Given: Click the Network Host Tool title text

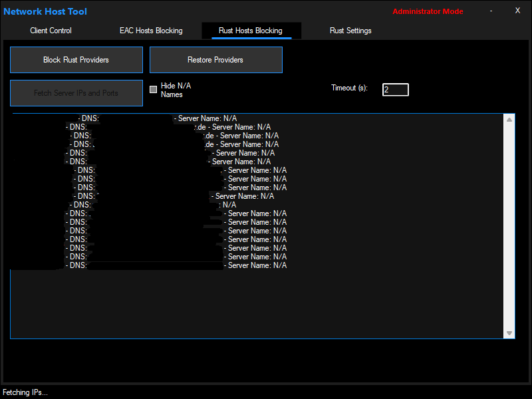Looking at the screenshot, I should click(45, 11).
